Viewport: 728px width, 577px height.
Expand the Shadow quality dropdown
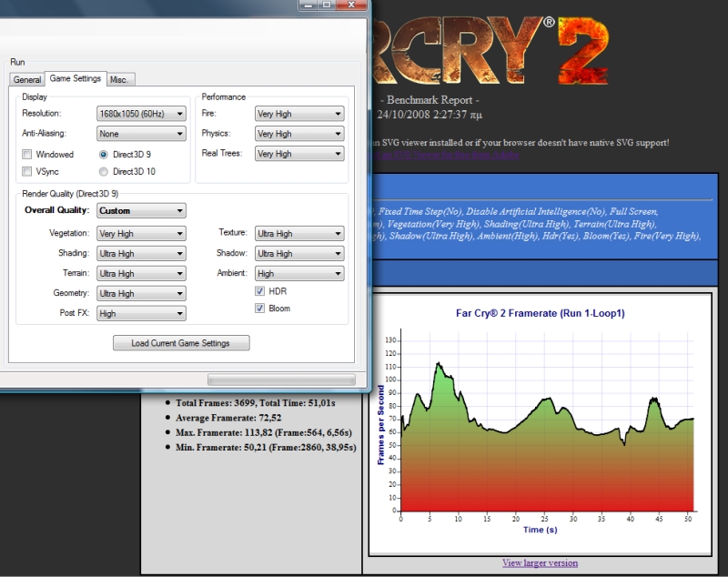(x=299, y=253)
